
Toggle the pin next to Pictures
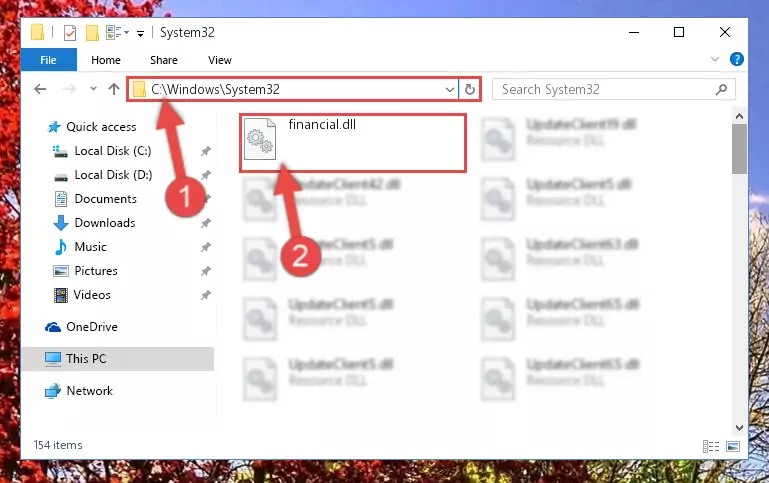[205, 271]
